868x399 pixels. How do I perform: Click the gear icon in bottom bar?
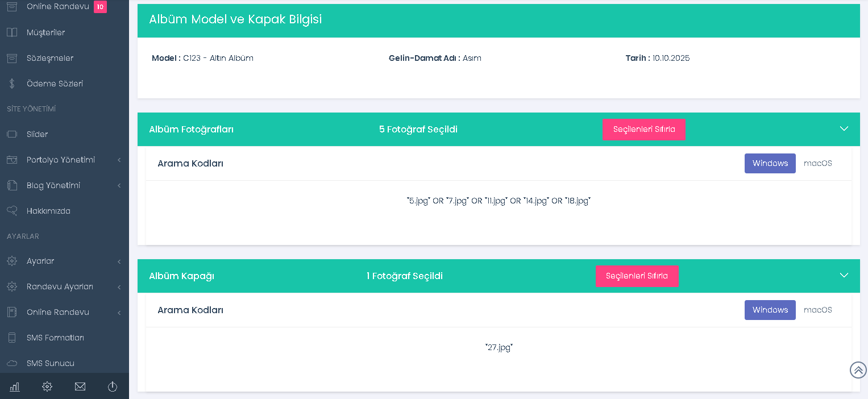[x=47, y=386]
